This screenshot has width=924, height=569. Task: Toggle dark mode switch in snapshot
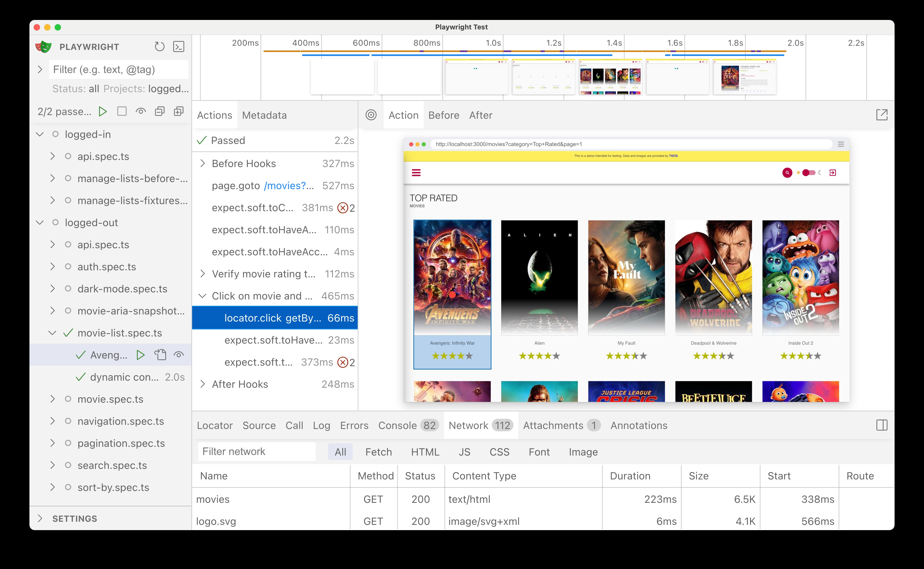(808, 173)
